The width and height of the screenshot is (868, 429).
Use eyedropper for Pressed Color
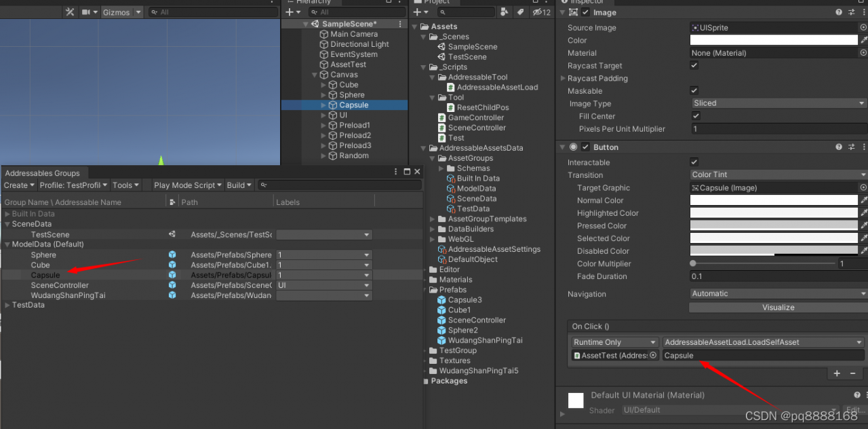tap(863, 225)
